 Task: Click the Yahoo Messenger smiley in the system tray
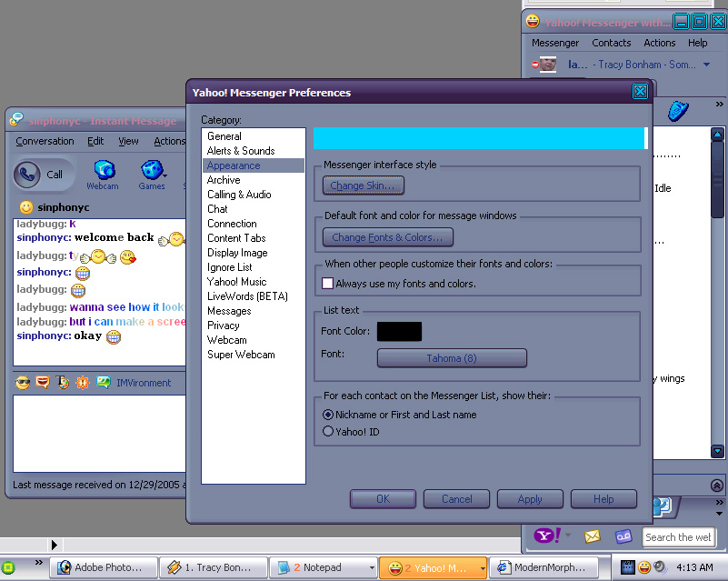click(644, 567)
